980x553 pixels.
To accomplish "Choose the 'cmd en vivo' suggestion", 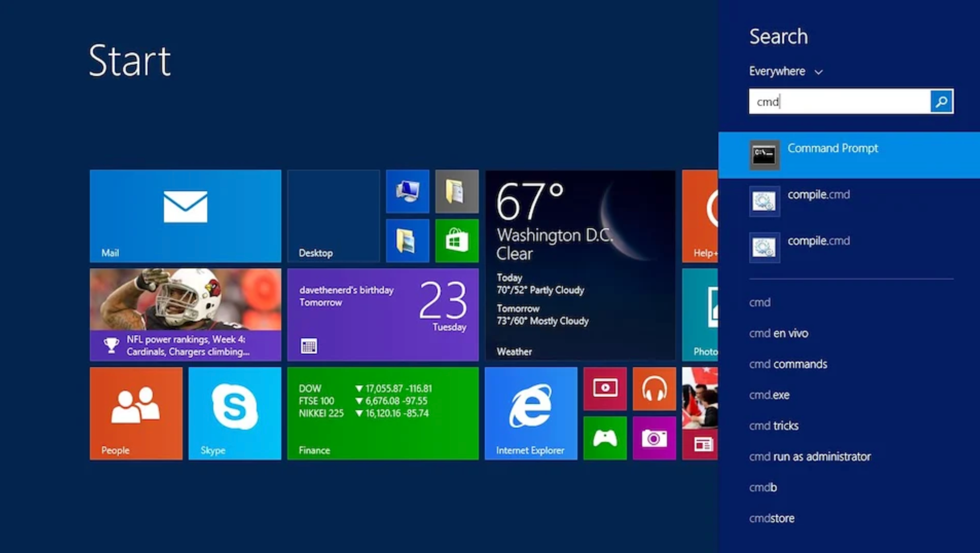I will (x=778, y=333).
